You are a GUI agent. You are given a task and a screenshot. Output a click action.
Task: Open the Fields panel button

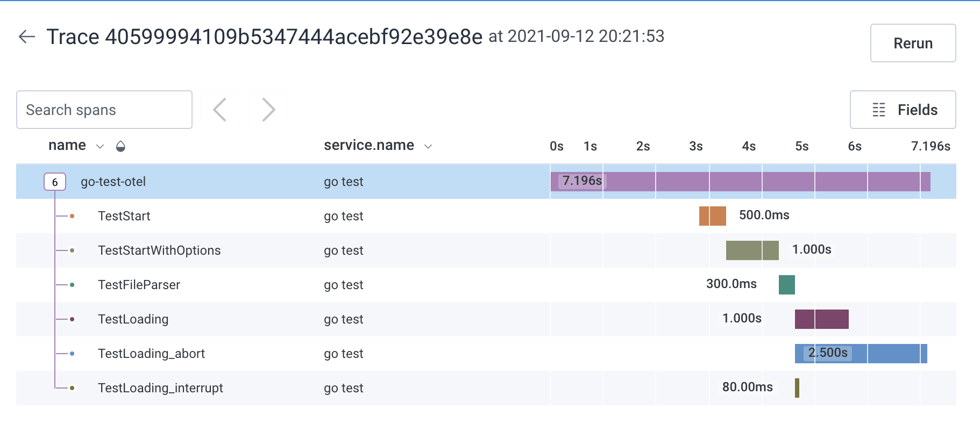point(903,110)
